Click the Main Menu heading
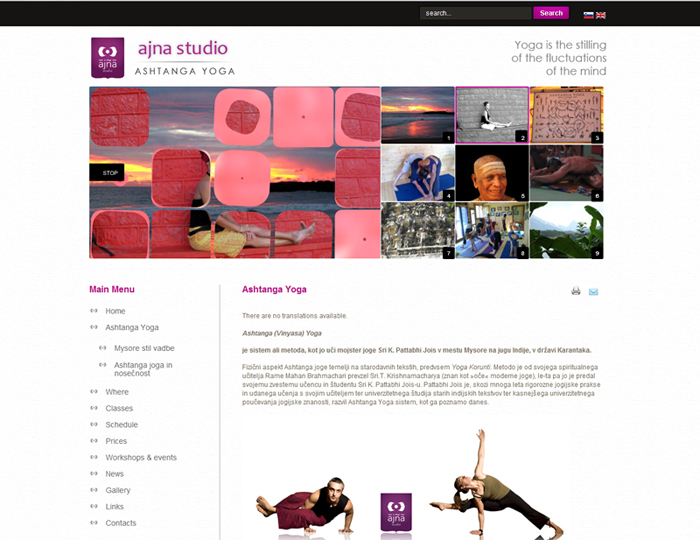The height and width of the screenshot is (540, 700). (112, 289)
